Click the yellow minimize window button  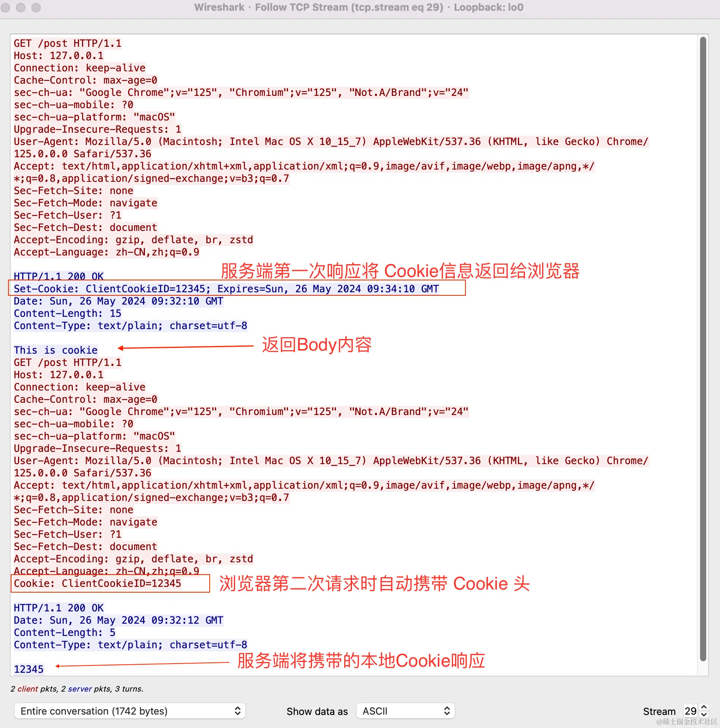21,7
